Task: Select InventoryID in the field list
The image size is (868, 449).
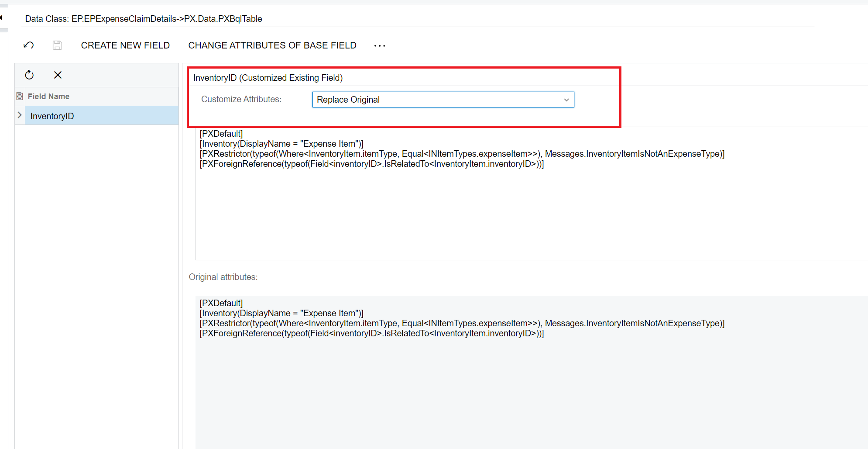Action: point(52,116)
